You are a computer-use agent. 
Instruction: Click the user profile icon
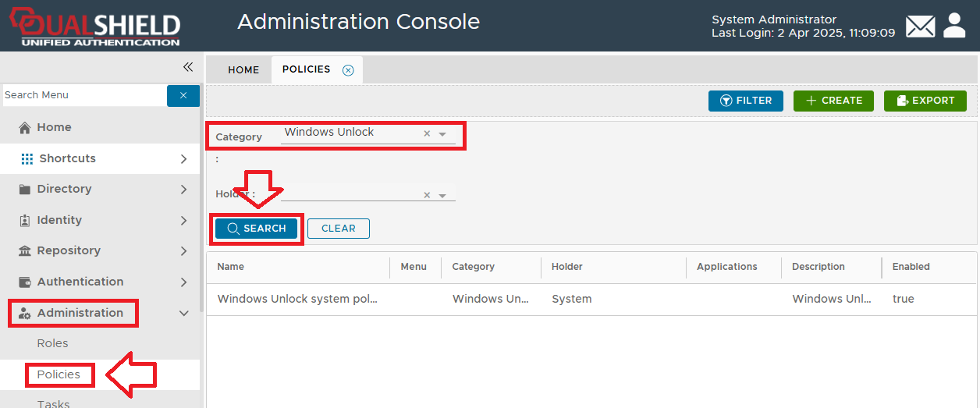(954, 26)
